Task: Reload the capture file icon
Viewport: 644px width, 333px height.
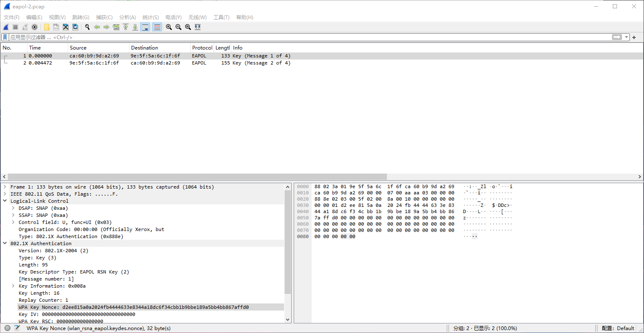Action: [75, 27]
